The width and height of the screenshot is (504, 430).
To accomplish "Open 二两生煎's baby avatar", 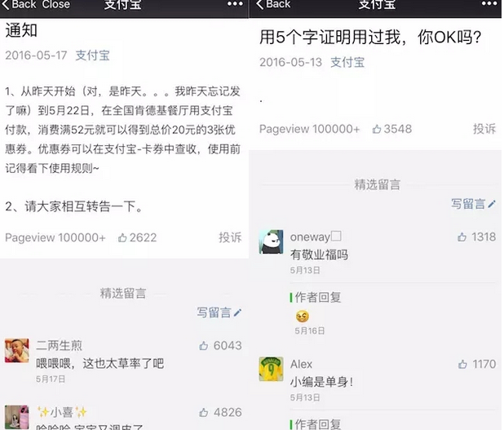I will [x=16, y=351].
